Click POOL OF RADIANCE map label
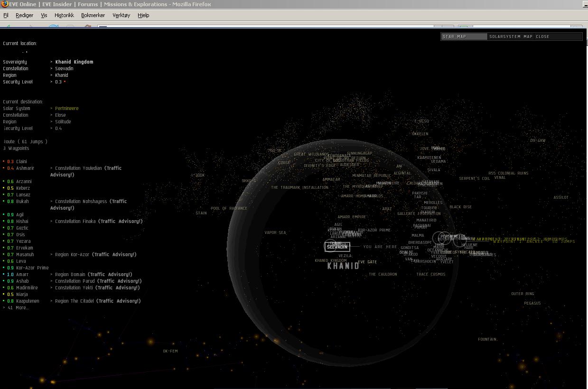Image resolution: width=588 pixels, height=389 pixels. [229, 208]
